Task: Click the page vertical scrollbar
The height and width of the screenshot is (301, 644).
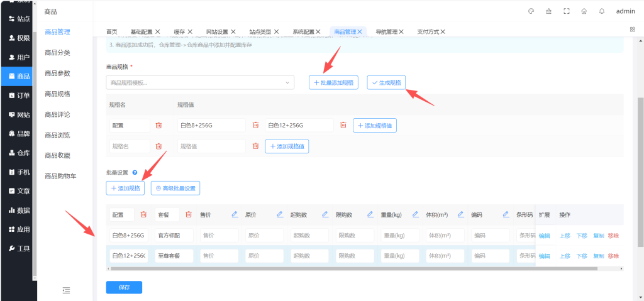Action: 641,172
